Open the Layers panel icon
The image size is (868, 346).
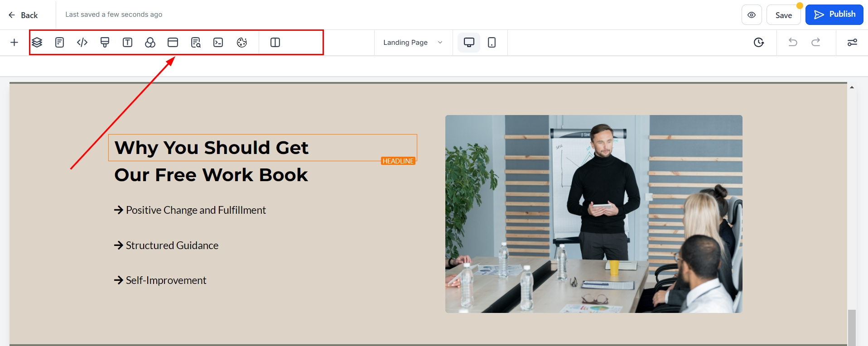coord(37,43)
